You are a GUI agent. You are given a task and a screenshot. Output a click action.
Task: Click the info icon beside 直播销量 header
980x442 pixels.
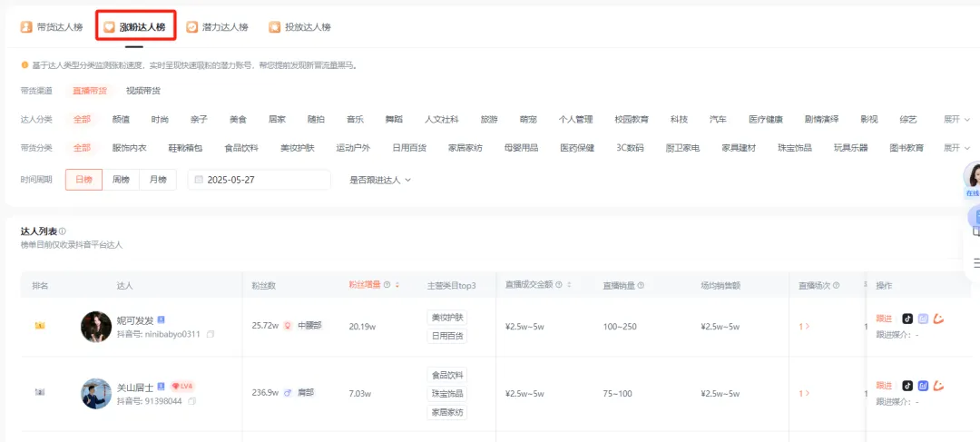point(641,285)
